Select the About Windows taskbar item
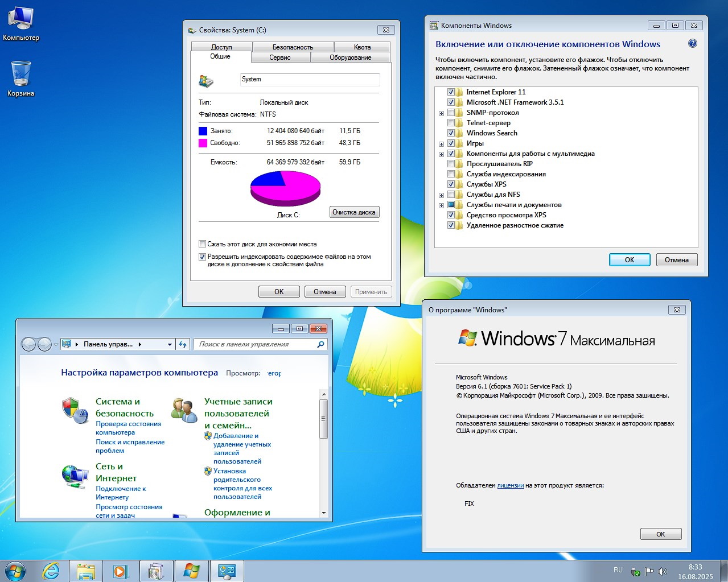 [191, 571]
